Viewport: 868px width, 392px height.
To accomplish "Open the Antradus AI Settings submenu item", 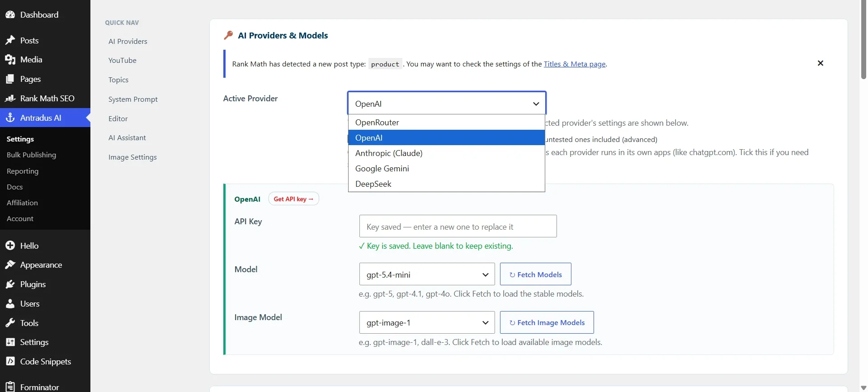I will [20, 139].
